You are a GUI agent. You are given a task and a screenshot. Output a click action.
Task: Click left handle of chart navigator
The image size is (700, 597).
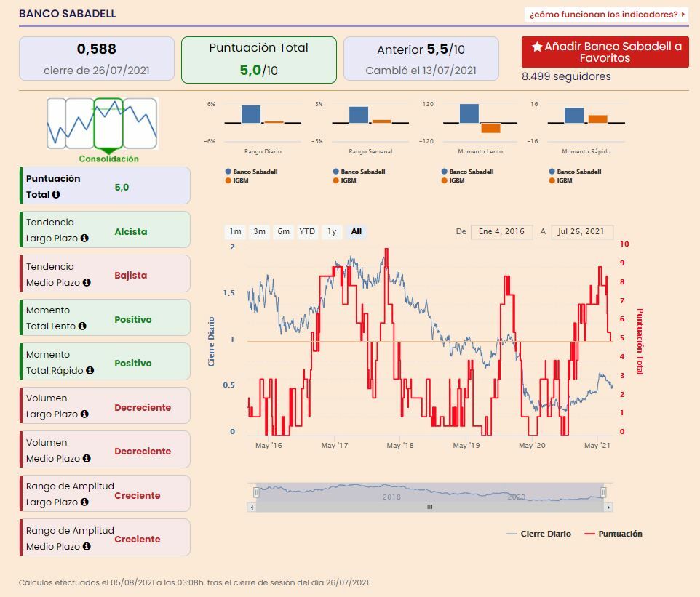(x=256, y=492)
